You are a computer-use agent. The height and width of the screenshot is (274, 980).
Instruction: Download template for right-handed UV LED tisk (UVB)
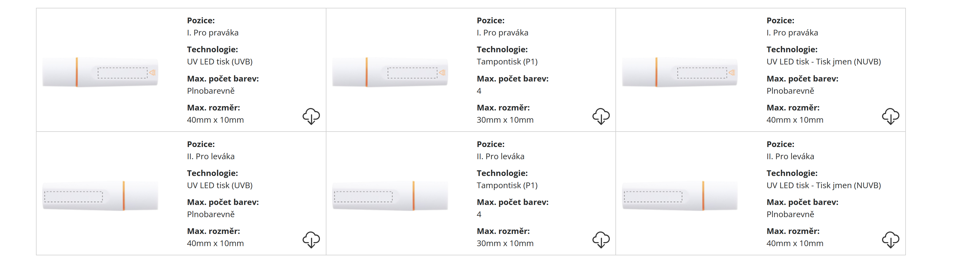point(311,116)
